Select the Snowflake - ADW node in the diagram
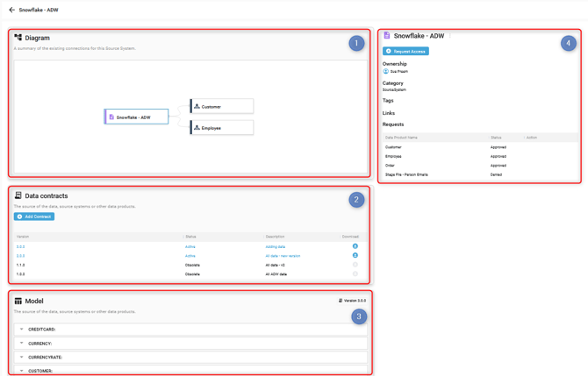588x376 pixels. 136,117
